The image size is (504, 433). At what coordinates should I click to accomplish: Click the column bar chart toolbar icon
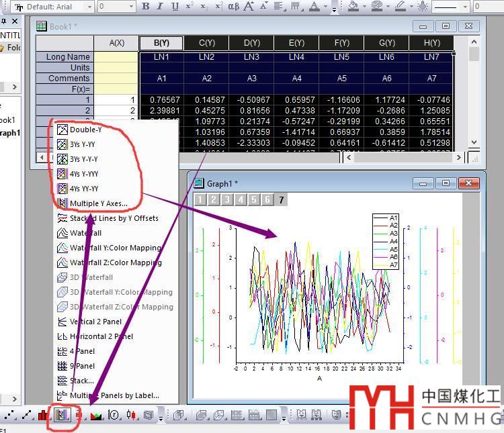point(44,415)
